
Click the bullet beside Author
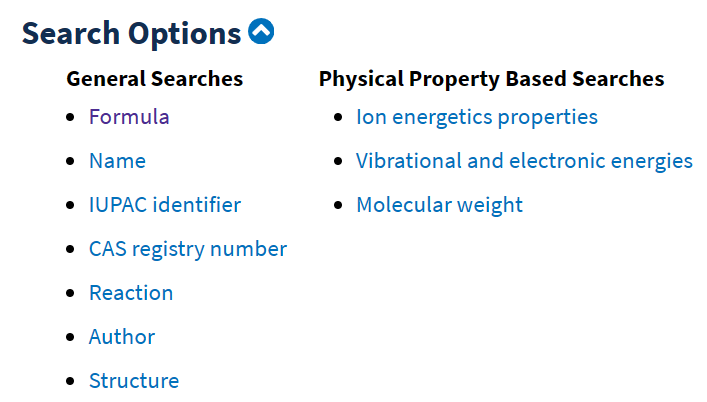click(x=70, y=337)
